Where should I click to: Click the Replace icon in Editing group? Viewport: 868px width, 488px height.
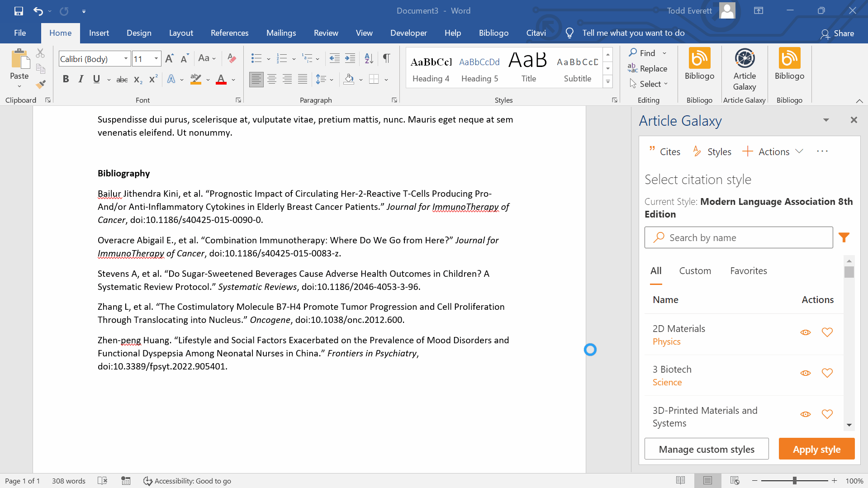647,68
